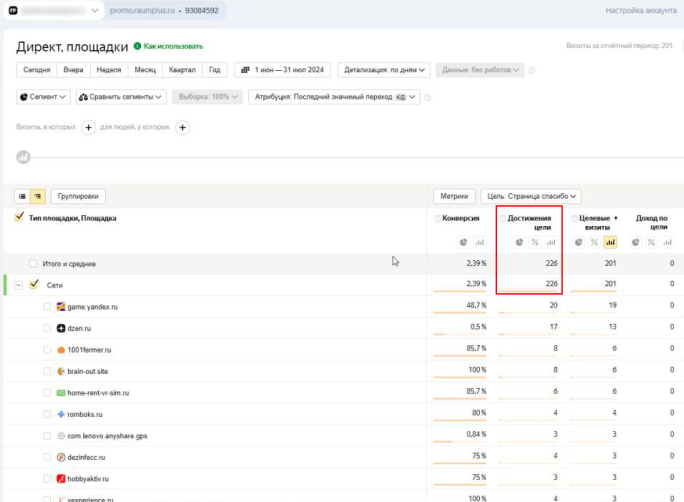
Task: Click percent icon under Достижения цели
Action: click(535, 242)
